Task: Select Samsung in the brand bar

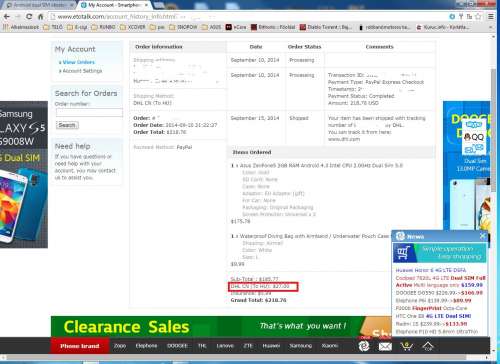Action: coord(300,346)
